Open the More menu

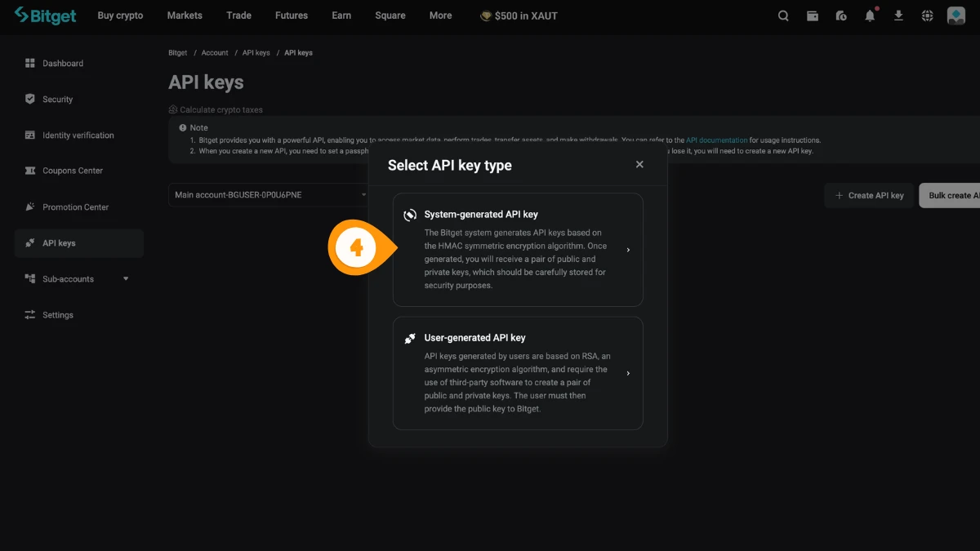tap(440, 16)
